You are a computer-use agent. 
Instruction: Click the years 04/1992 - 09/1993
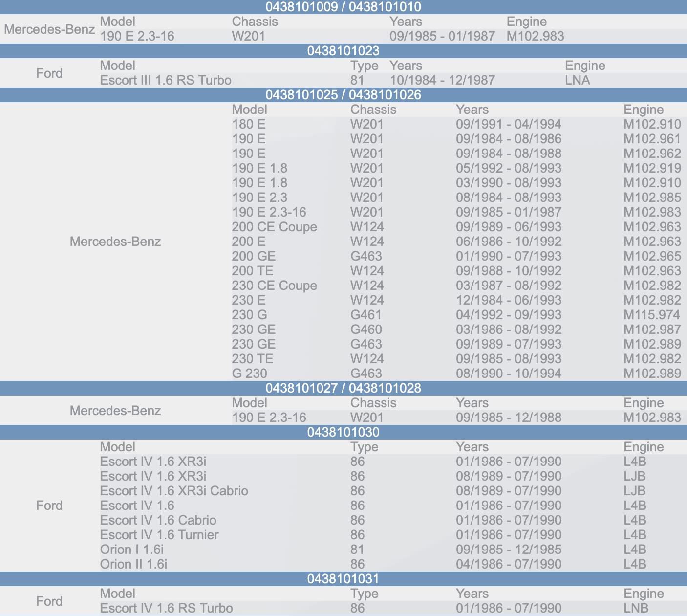point(509,315)
